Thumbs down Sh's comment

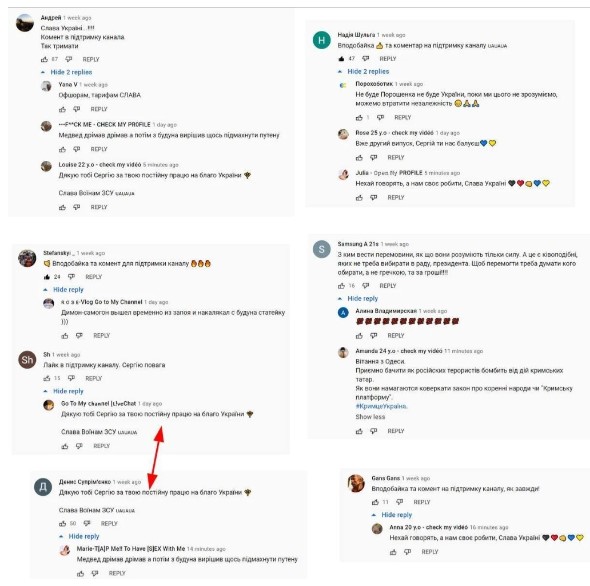pos(71,378)
